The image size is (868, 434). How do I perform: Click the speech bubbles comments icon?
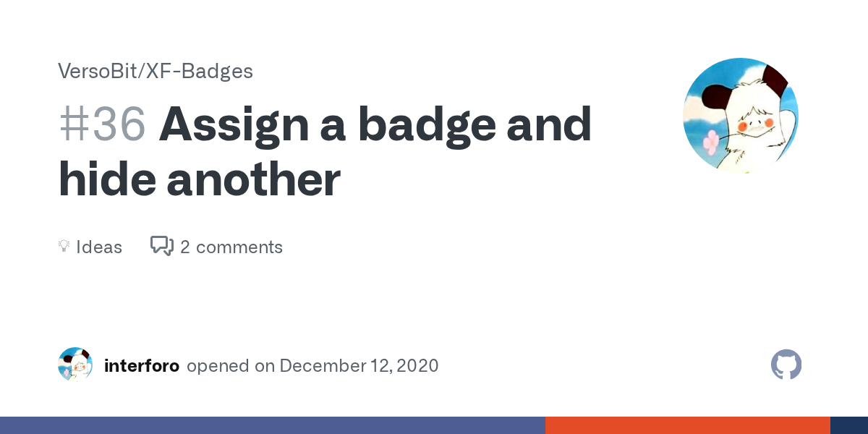(x=161, y=247)
